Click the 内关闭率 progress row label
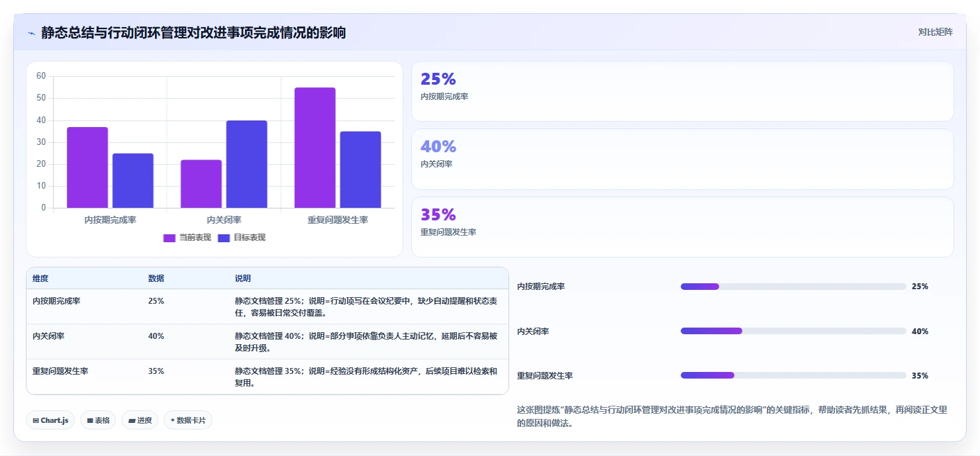This screenshot has height=456, width=980. 533,331
